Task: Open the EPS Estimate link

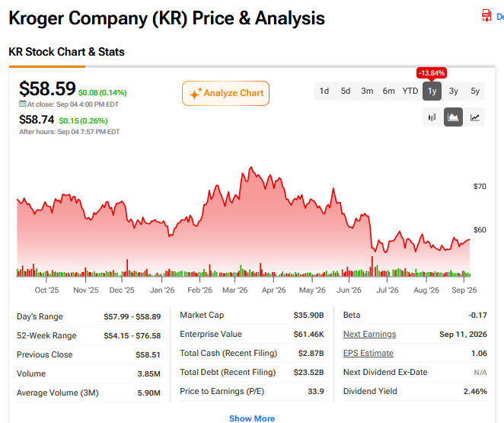Action: tap(368, 353)
